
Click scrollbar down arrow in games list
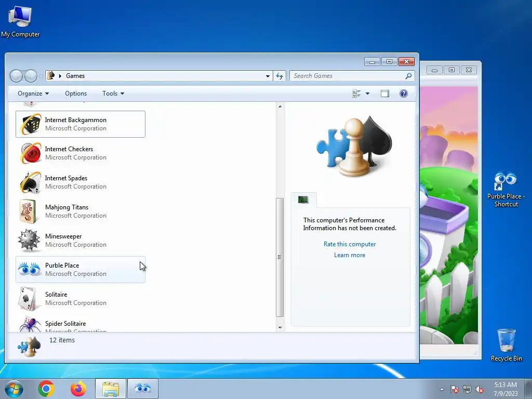tap(280, 327)
